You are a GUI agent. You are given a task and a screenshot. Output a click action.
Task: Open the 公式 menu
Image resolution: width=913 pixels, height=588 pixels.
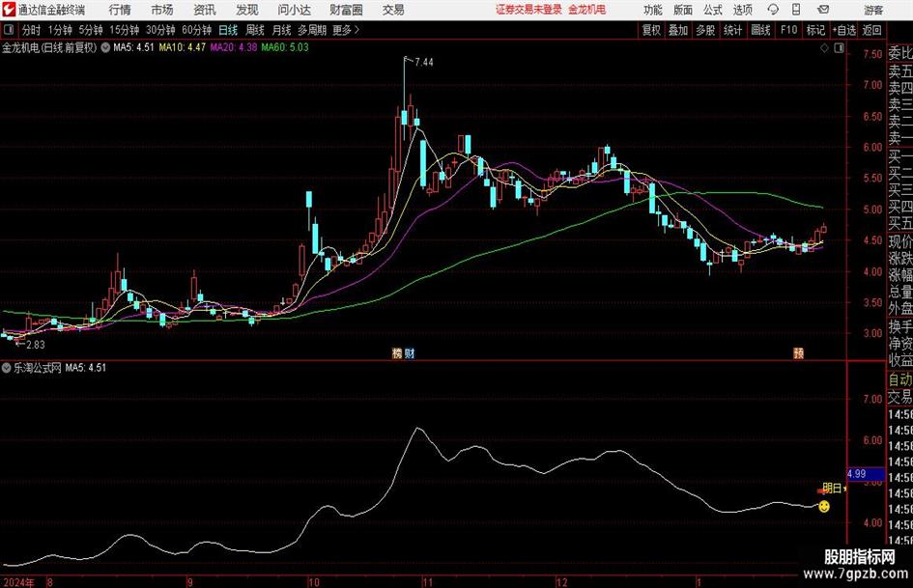tap(713, 10)
